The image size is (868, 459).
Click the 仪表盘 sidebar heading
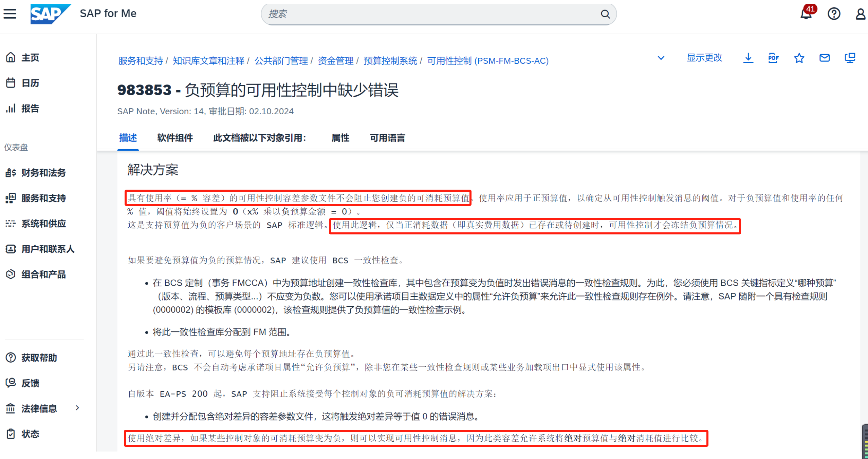[x=16, y=147]
